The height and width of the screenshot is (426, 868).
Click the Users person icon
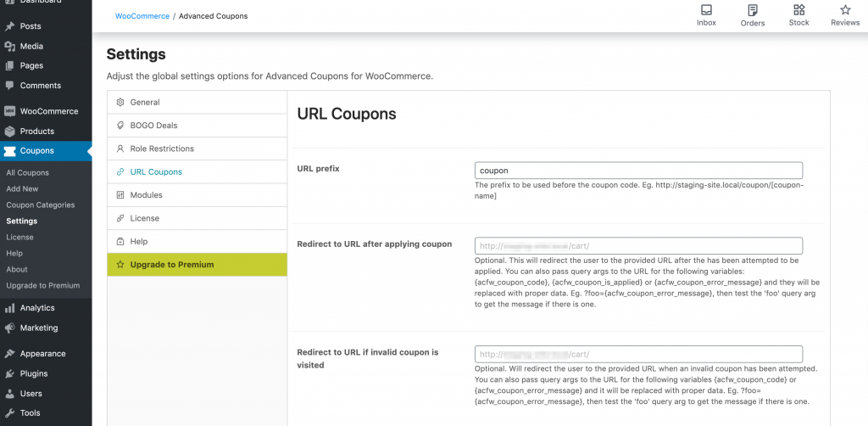[x=9, y=393]
